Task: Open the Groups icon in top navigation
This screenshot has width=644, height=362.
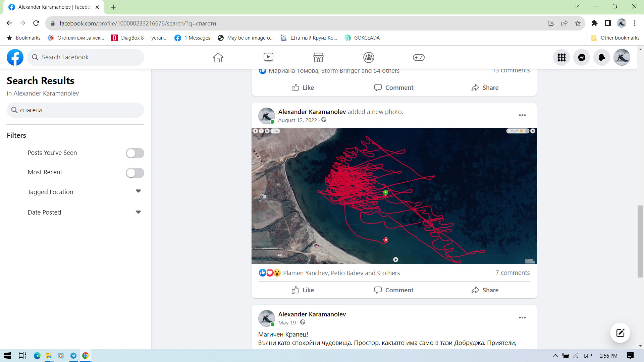Action: [369, 57]
